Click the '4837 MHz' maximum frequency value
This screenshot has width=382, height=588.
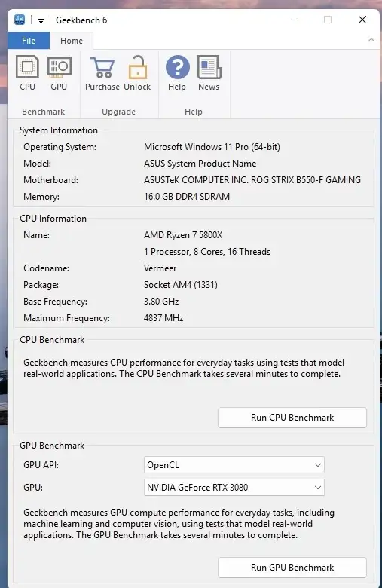click(x=163, y=318)
